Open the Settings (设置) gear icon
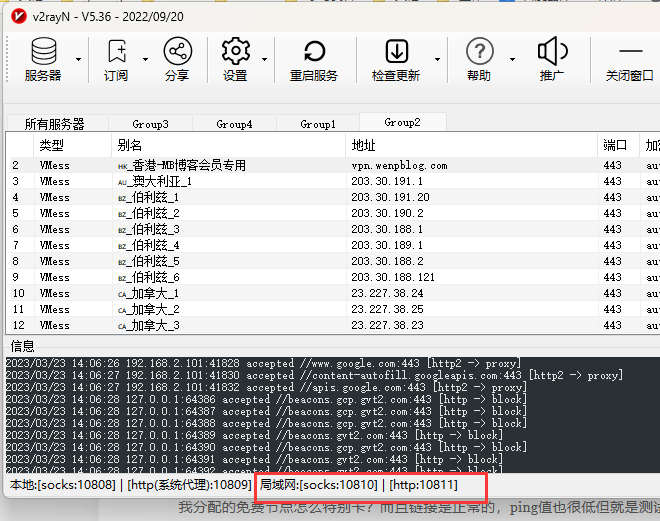This screenshot has width=660, height=521. coord(235,51)
